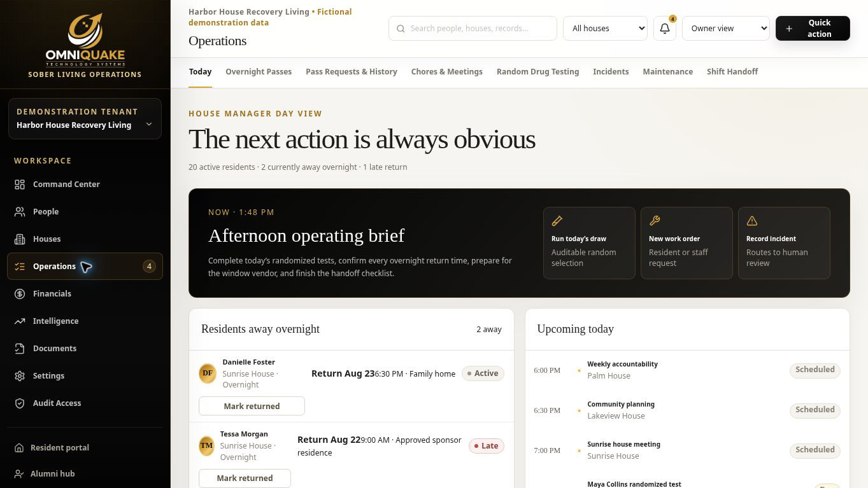This screenshot has width=868, height=488.
Task: Click the Command Center grid icon
Action: [20, 185]
